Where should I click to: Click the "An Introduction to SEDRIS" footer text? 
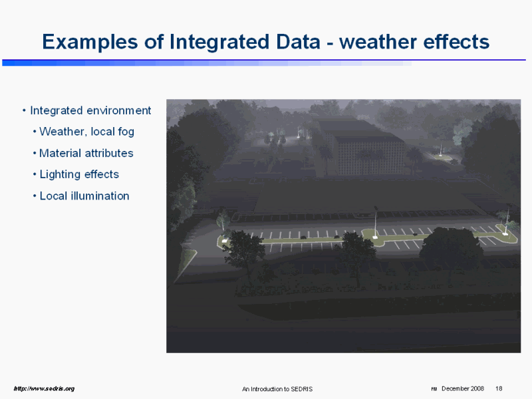pyautogui.click(x=277, y=389)
